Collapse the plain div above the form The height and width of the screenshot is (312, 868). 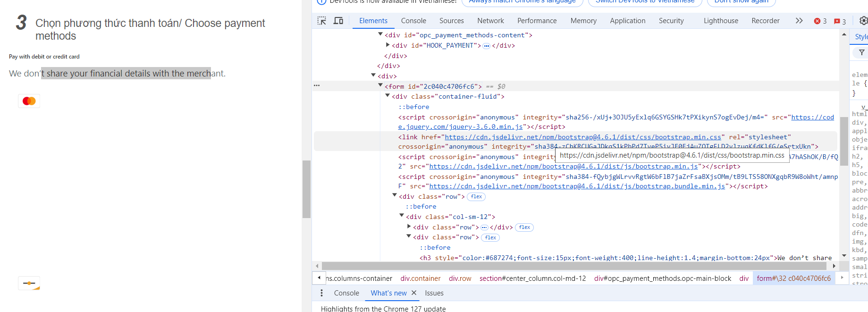click(373, 76)
